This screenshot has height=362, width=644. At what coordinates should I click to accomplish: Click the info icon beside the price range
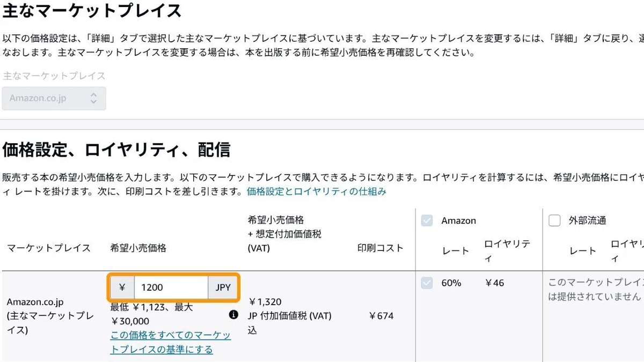pos(233,315)
